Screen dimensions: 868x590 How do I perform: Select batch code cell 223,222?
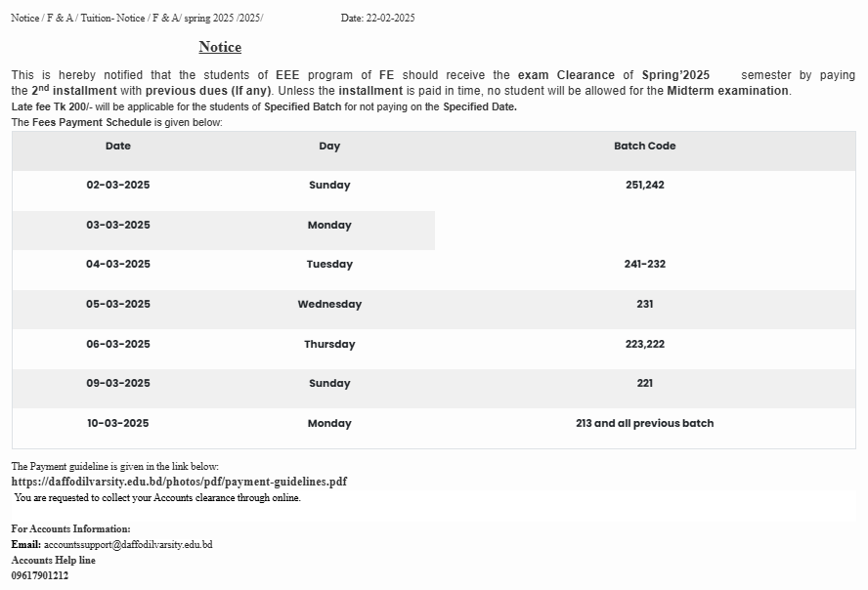click(644, 344)
